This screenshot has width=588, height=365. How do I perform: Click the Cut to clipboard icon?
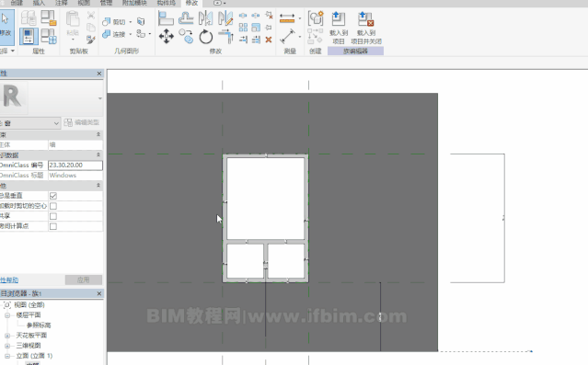click(x=91, y=16)
